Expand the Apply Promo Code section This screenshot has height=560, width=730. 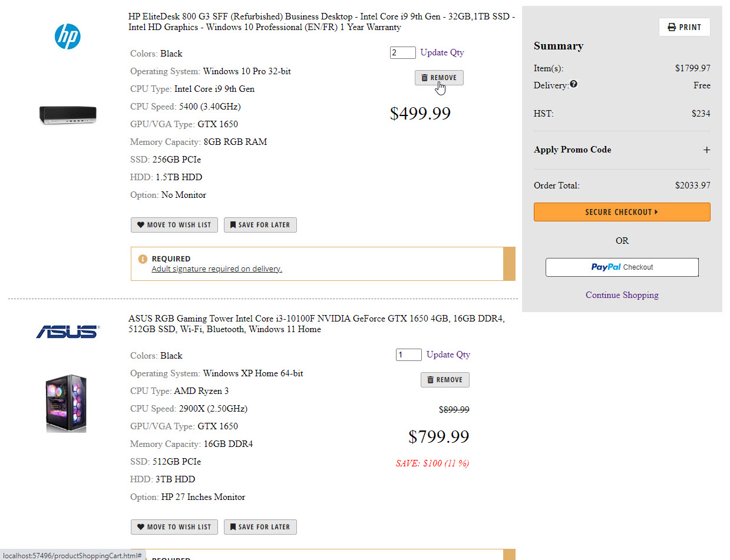click(x=706, y=150)
